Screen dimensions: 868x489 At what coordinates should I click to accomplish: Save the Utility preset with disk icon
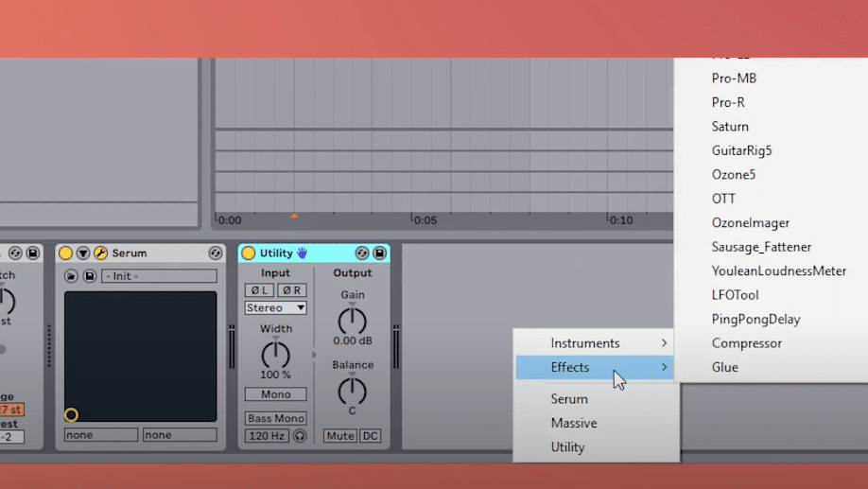(x=379, y=253)
